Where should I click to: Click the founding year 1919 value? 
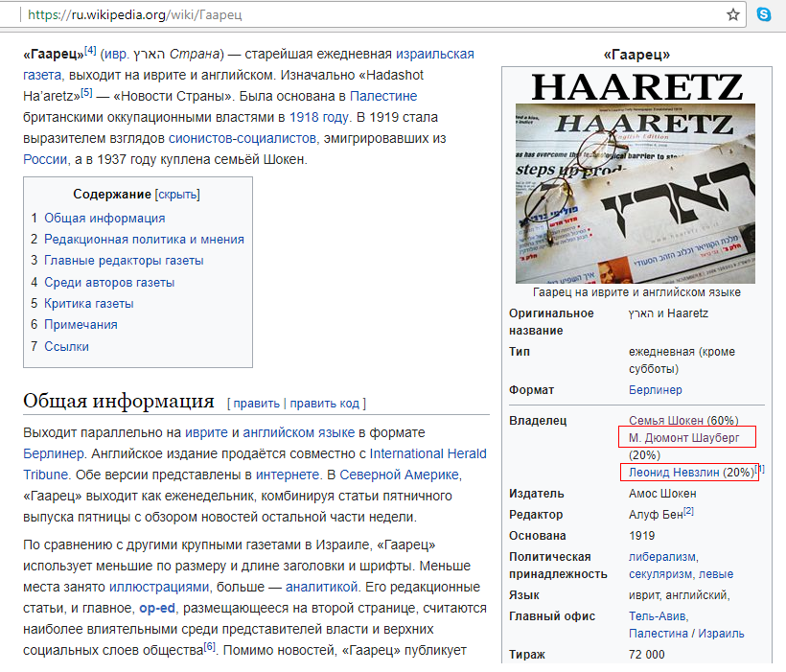click(642, 536)
